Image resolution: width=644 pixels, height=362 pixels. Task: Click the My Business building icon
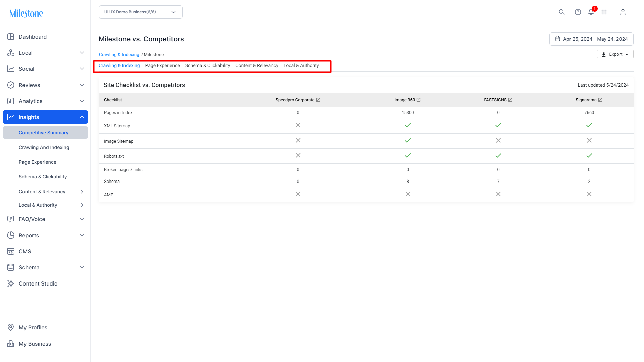(x=11, y=344)
